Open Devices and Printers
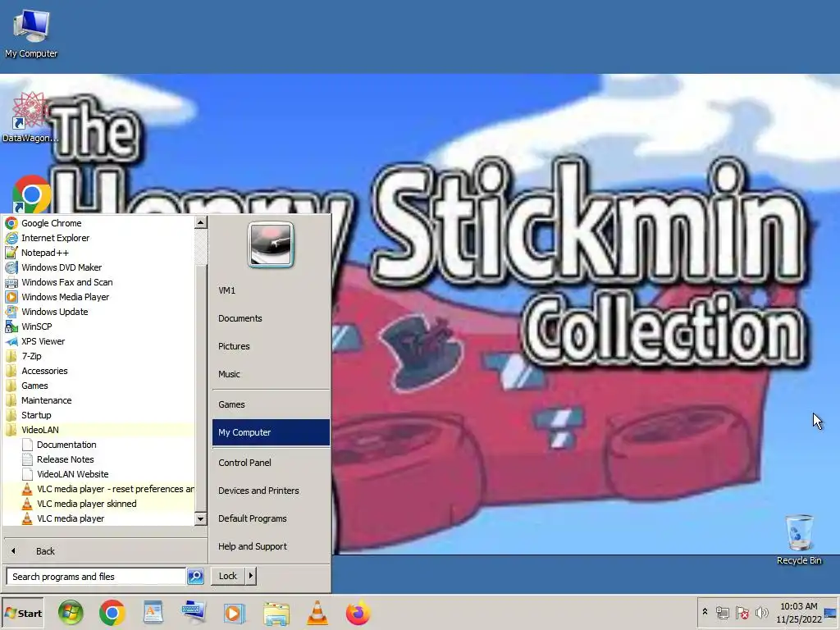Screen dimensions: 840x630 click(x=271, y=491)
